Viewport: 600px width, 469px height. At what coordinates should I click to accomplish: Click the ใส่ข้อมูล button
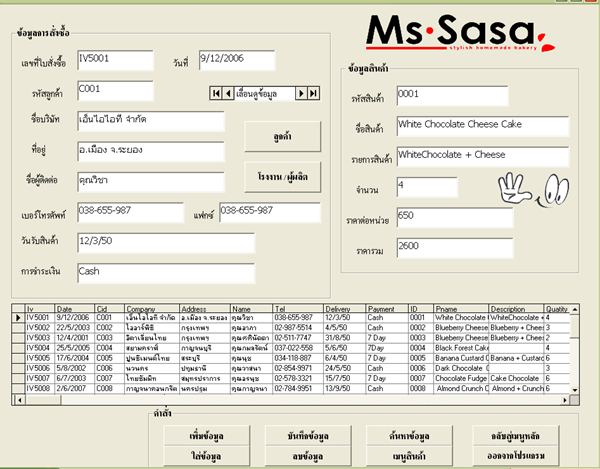point(207,456)
